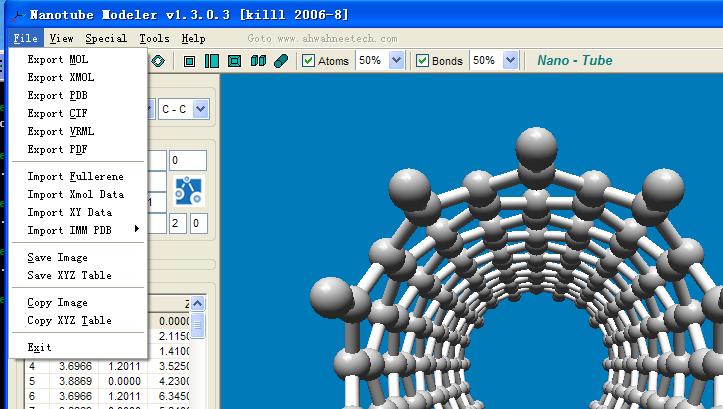Open the Tools menu
This screenshot has height=409, width=723.
pyautogui.click(x=154, y=38)
